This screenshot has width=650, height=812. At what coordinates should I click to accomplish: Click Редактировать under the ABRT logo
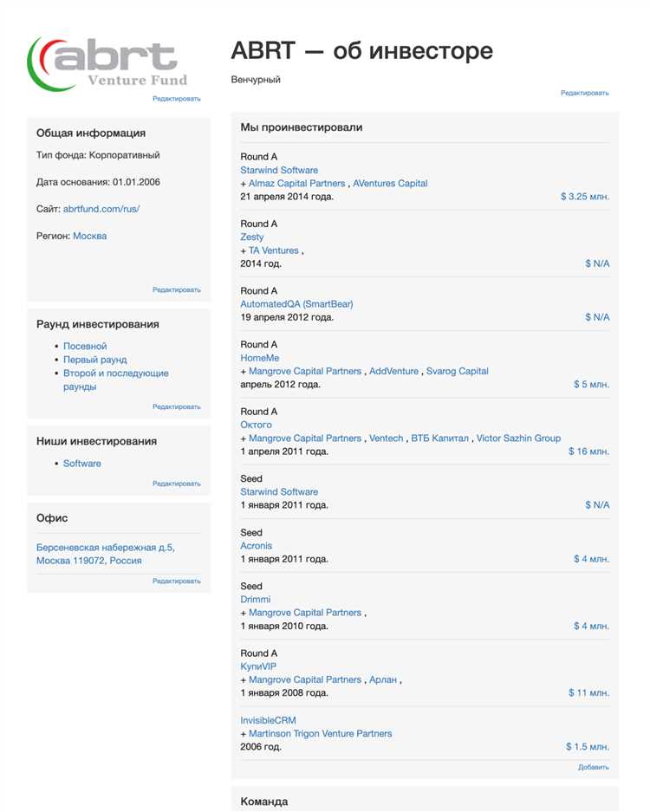click(x=177, y=99)
